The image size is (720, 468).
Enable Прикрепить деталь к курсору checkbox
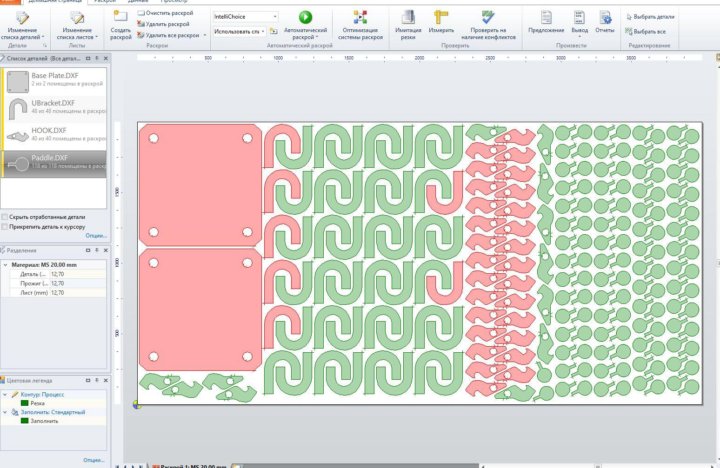pos(6,226)
